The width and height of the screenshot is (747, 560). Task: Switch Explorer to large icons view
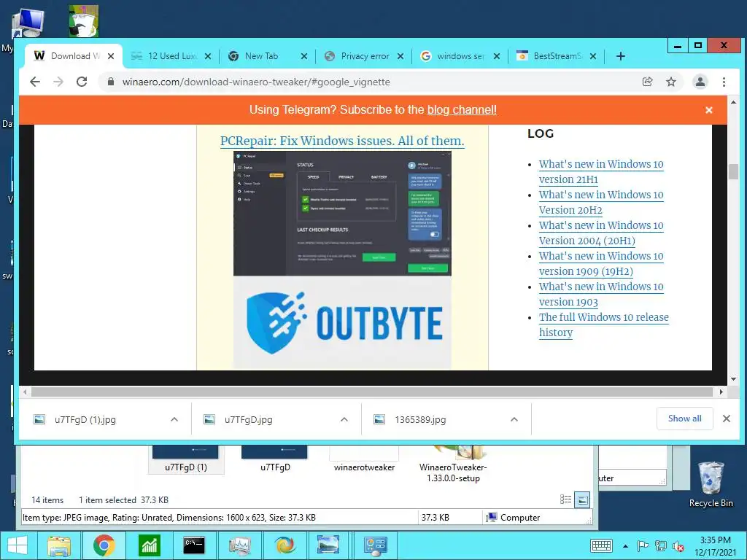click(x=582, y=499)
